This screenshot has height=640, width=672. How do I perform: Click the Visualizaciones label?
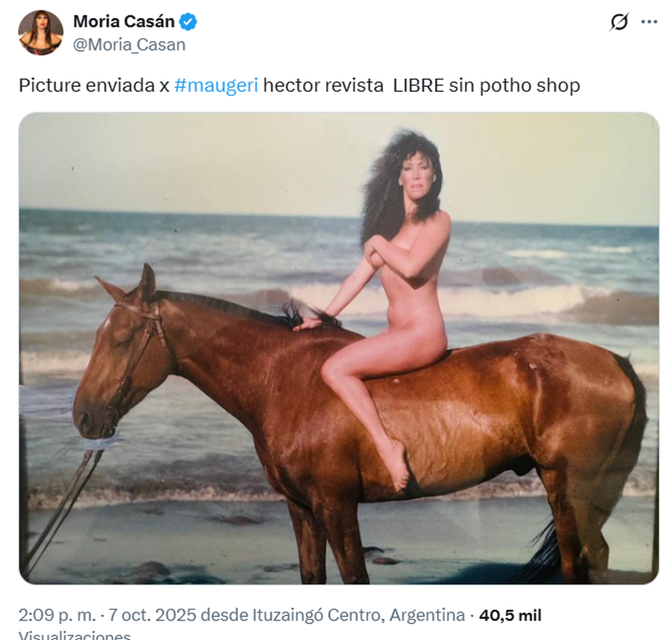(x=74, y=635)
